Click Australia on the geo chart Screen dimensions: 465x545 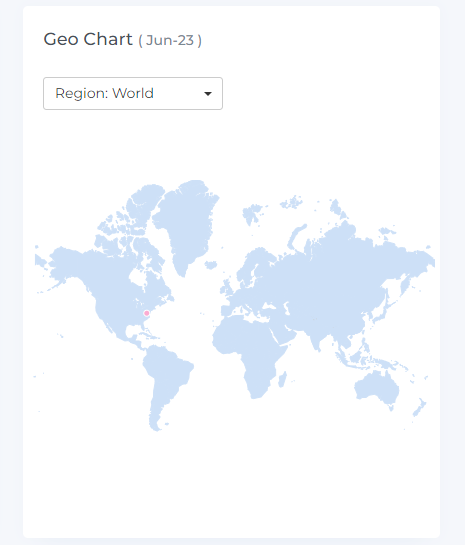(377, 389)
